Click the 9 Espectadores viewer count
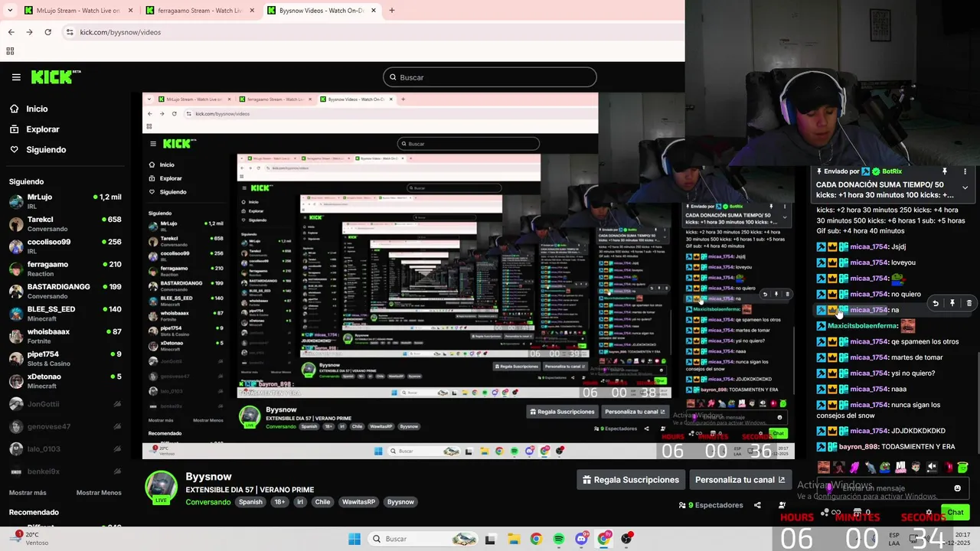980x551 pixels. 710,505
